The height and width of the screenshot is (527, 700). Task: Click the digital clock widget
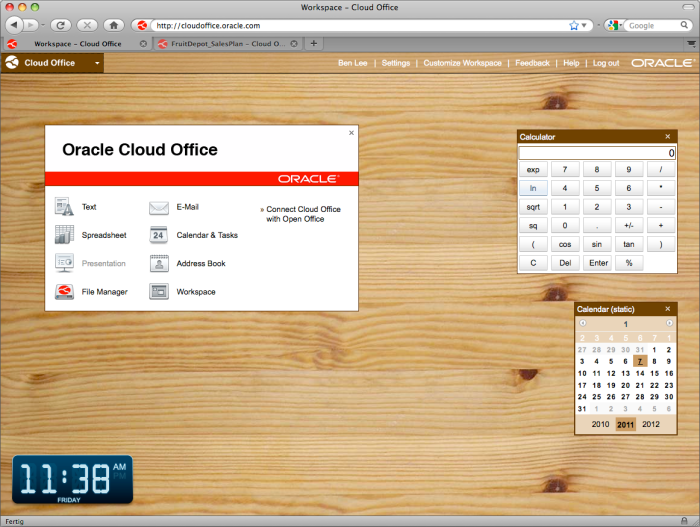pos(72,480)
